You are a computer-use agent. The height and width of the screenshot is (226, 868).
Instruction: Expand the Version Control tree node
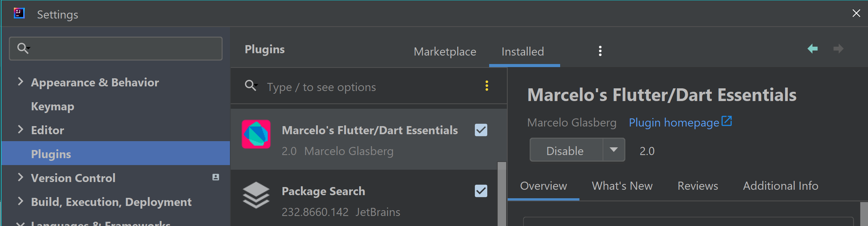pos(20,177)
